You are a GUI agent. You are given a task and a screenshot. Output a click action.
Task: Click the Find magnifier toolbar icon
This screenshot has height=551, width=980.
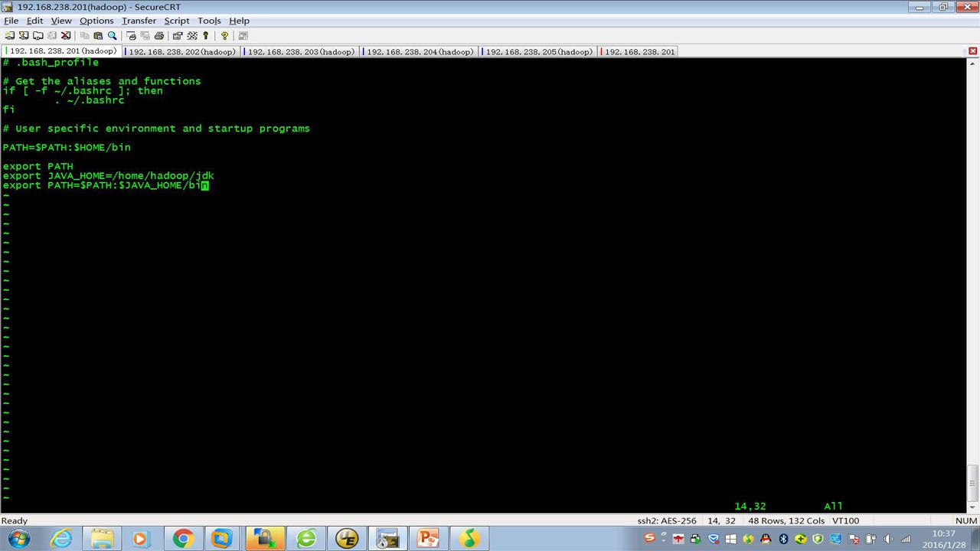coord(112,36)
